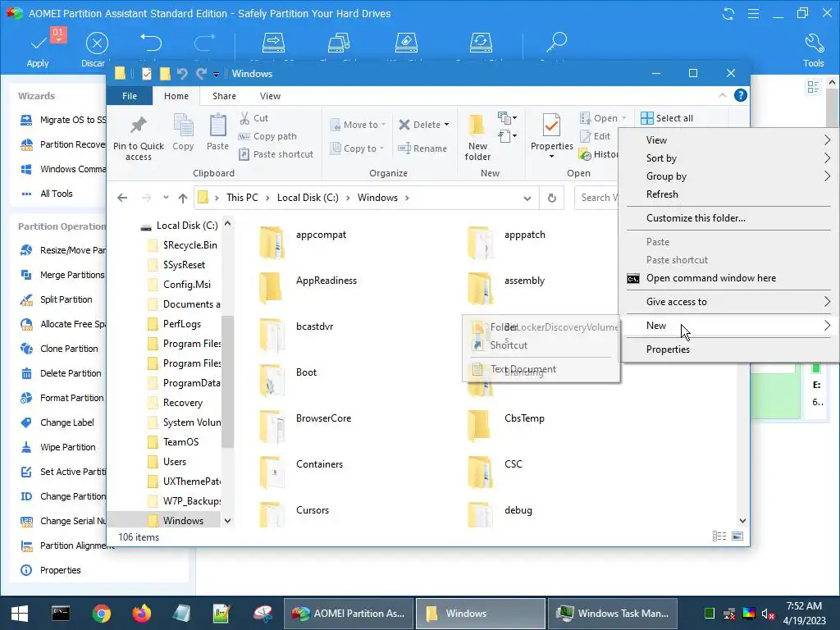Open Properties in the Explorer ribbon
Image resolution: width=840 pixels, height=630 pixels.
(552, 136)
